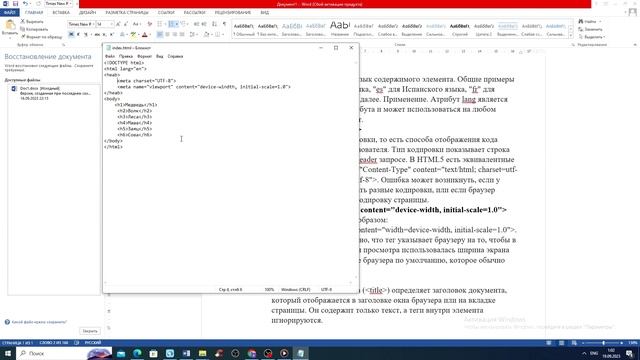
Task: Open the line spacing dropdown
Action: tap(193, 35)
